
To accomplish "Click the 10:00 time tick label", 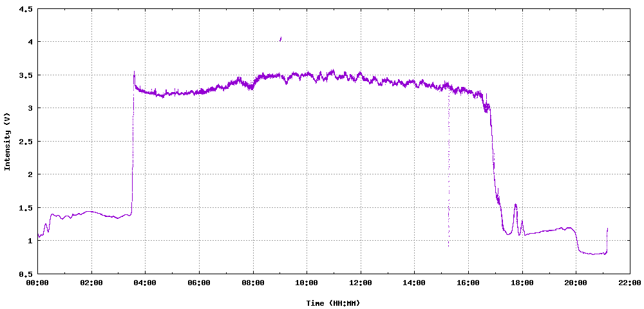I will pos(307,283).
